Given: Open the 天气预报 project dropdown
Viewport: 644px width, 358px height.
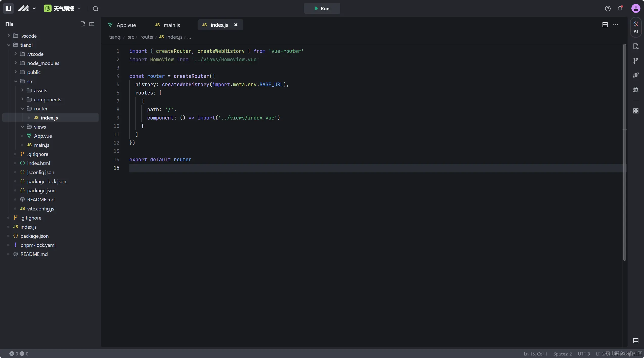Looking at the screenshot, I should [x=63, y=9].
